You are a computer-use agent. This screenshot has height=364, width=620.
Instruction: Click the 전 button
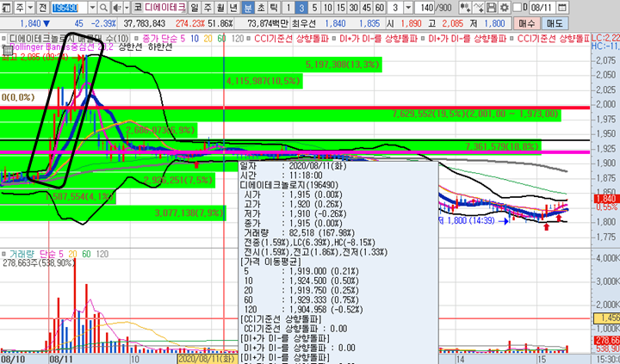click(x=43, y=7)
